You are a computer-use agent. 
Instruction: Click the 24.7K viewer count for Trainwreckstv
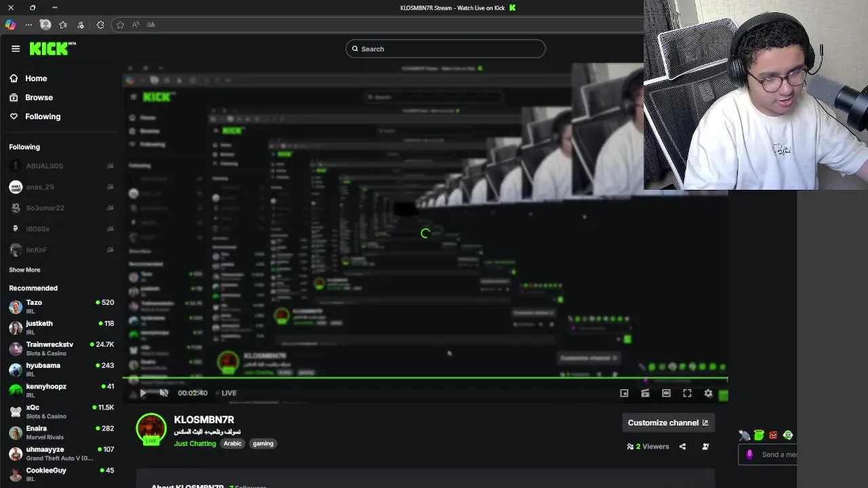pyautogui.click(x=102, y=344)
